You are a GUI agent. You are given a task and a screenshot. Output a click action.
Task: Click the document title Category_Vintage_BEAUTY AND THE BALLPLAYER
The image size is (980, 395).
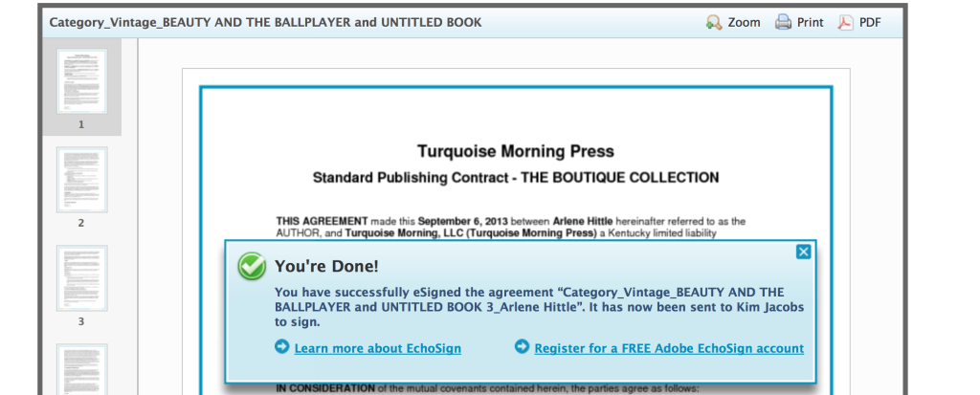coord(265,23)
